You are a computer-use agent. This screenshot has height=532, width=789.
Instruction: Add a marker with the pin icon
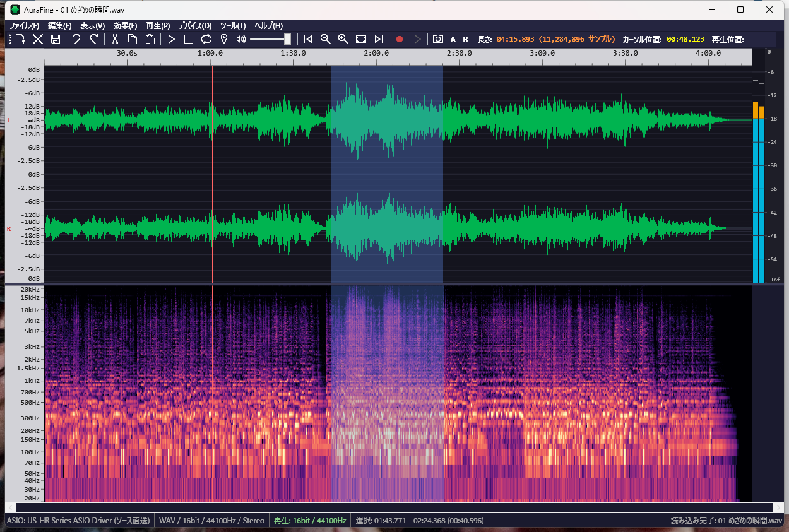223,39
